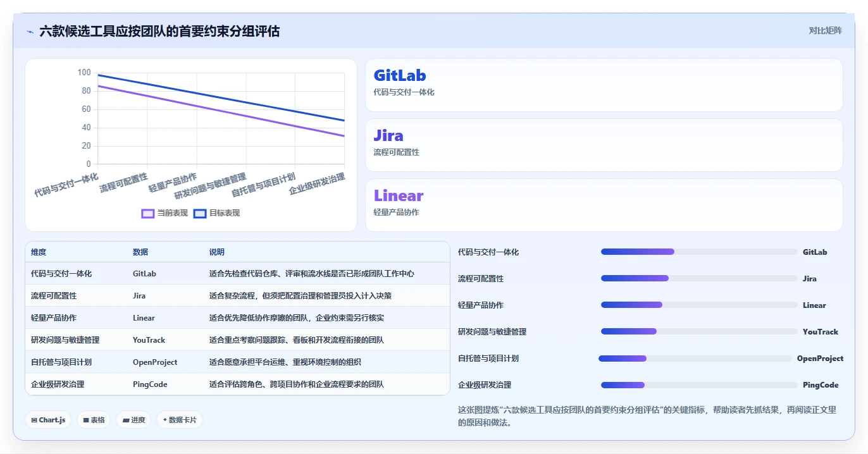This screenshot has height=454, width=868.
Task: Open the GitLab data card
Action: (604, 85)
